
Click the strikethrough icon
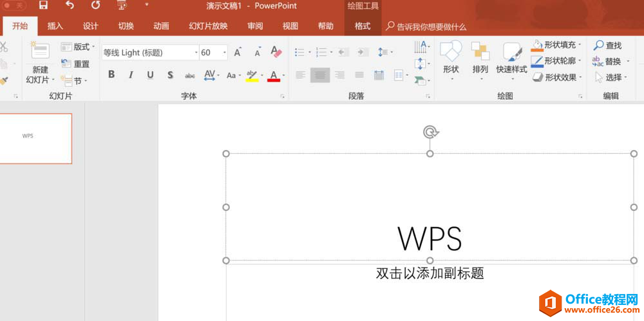pyautogui.click(x=190, y=75)
